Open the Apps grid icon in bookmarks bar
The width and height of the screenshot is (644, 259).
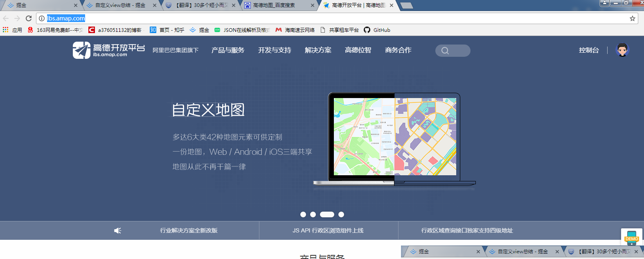click(x=5, y=30)
